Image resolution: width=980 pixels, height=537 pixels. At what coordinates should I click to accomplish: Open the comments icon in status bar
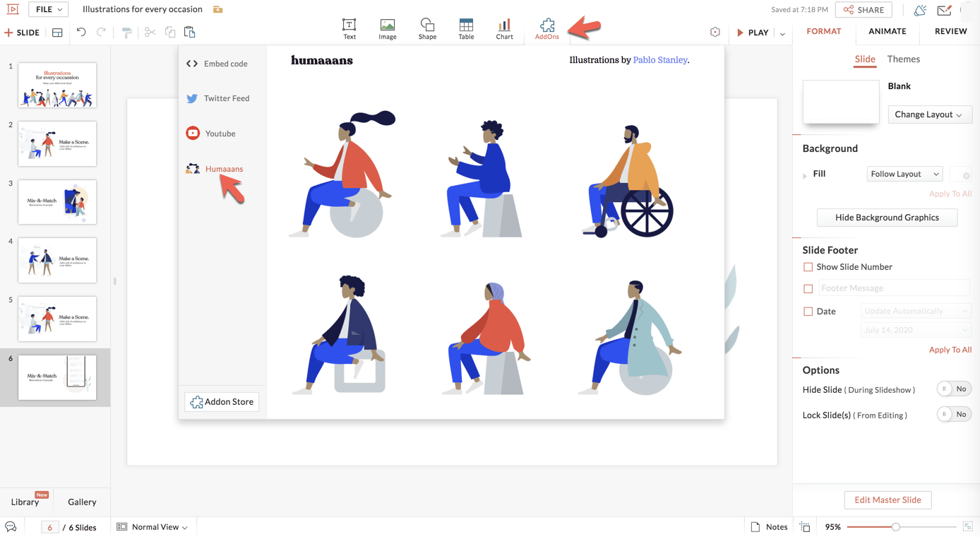coord(11,527)
